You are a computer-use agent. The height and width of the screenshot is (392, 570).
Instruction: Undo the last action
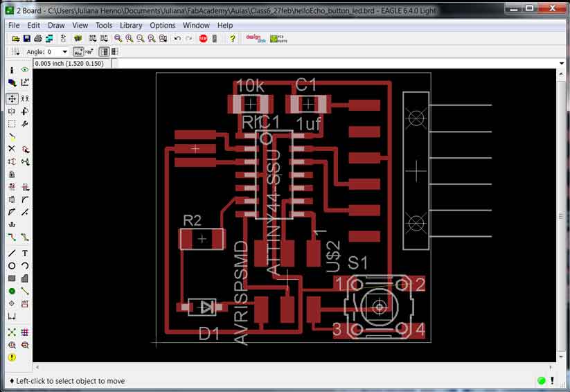177,39
